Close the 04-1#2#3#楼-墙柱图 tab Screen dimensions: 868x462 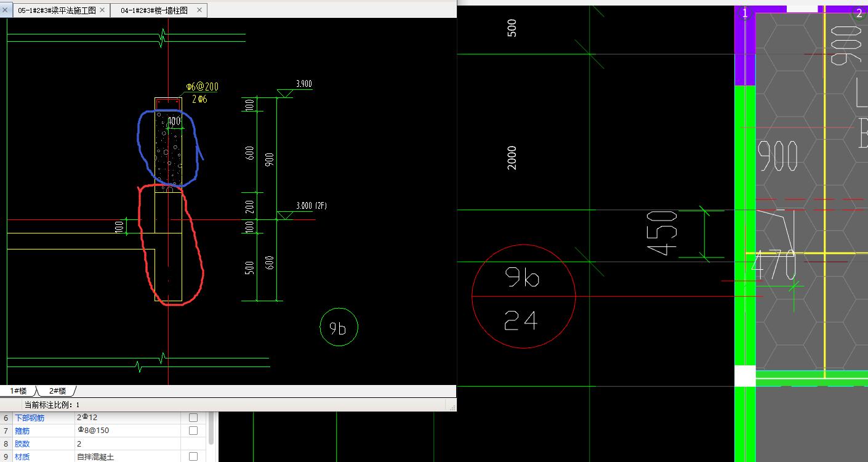click(x=199, y=10)
